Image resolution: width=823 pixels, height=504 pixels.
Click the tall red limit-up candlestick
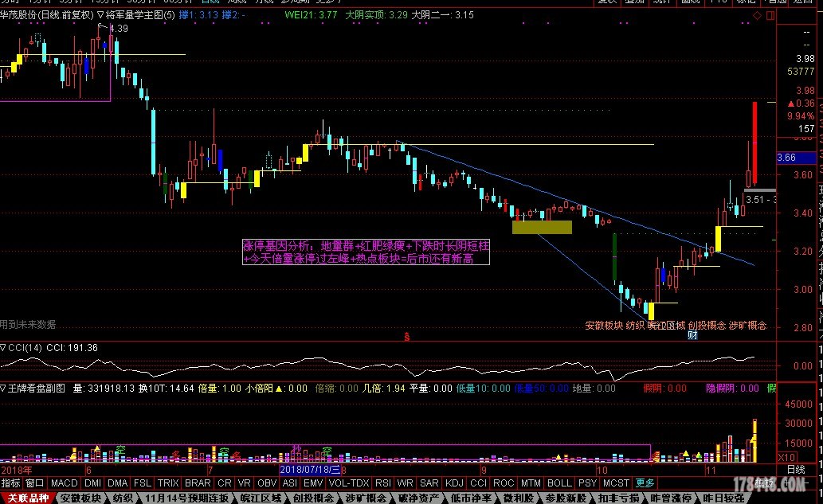[754, 143]
